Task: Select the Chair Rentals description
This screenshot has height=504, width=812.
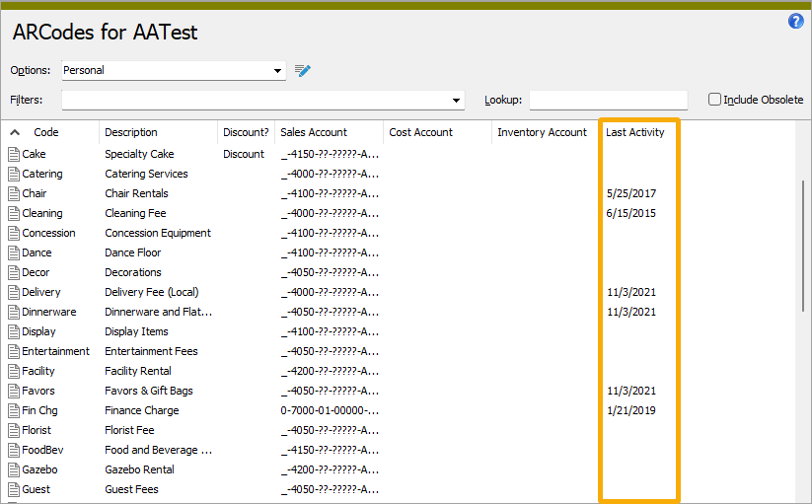Action: [x=137, y=193]
